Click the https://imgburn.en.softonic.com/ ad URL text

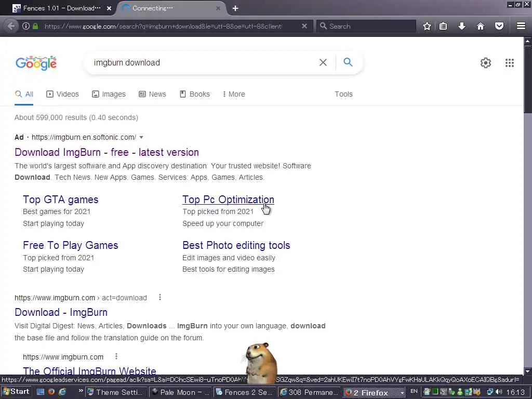(84, 137)
